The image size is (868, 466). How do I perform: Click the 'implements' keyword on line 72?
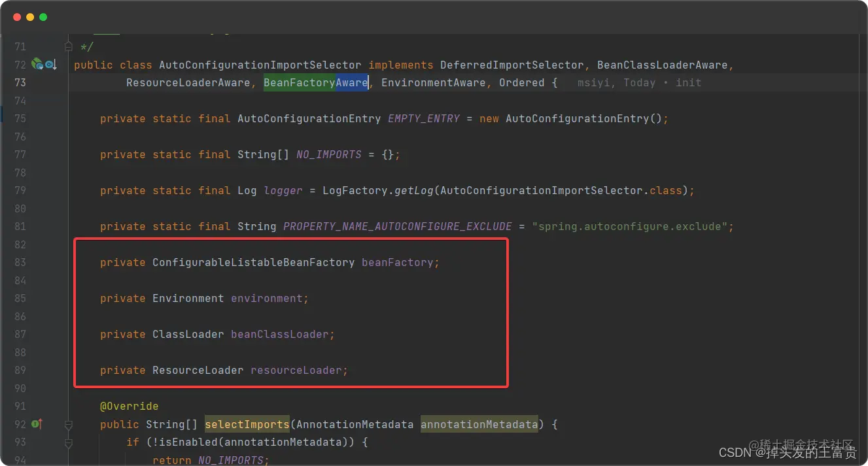point(400,65)
